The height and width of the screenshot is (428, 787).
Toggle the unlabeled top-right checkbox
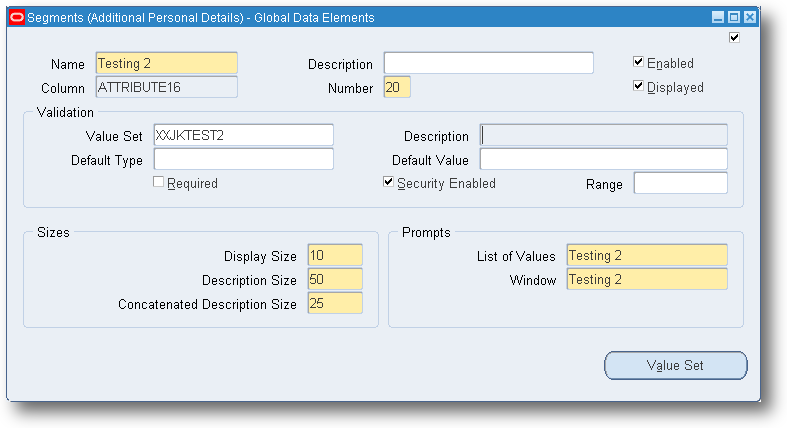(734, 37)
